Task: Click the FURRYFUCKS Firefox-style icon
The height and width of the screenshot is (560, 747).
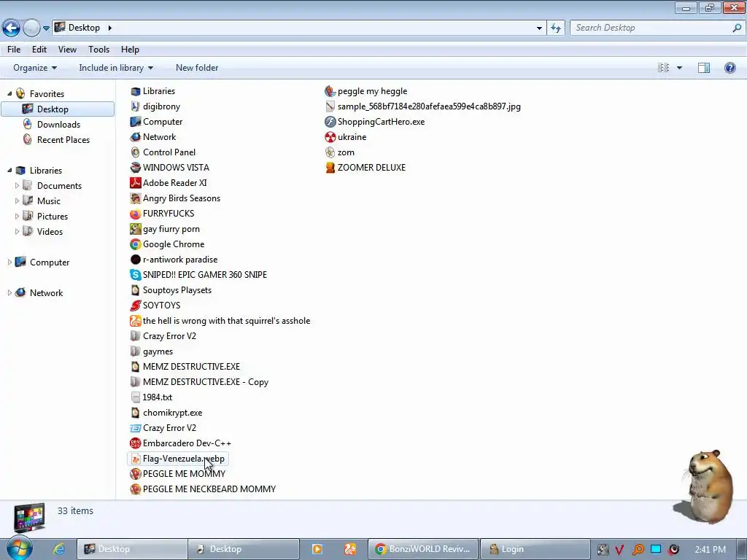Action: click(135, 214)
